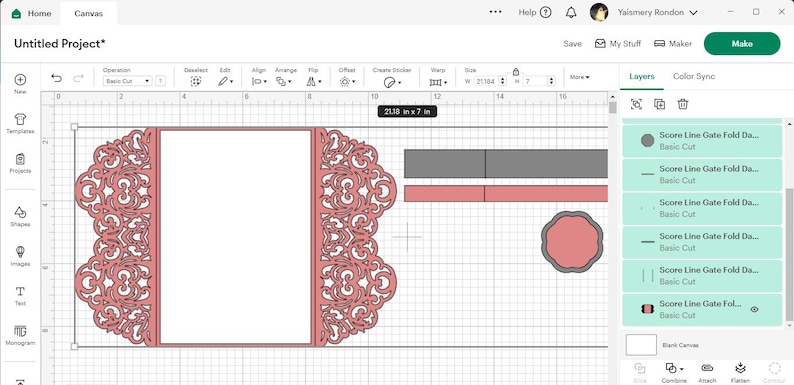Open the Operation Basic Cut dropdown
Screen dimensions: 794x385
tap(127, 81)
